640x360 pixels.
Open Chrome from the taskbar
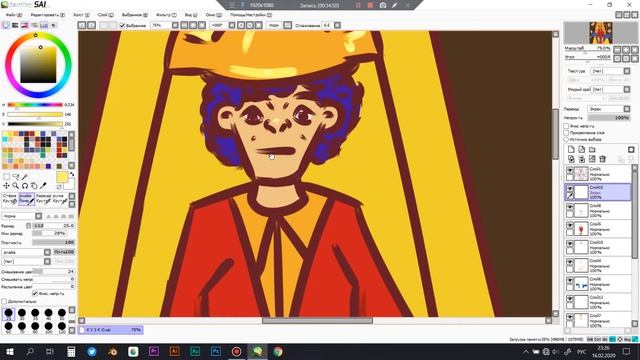[x=278, y=351]
